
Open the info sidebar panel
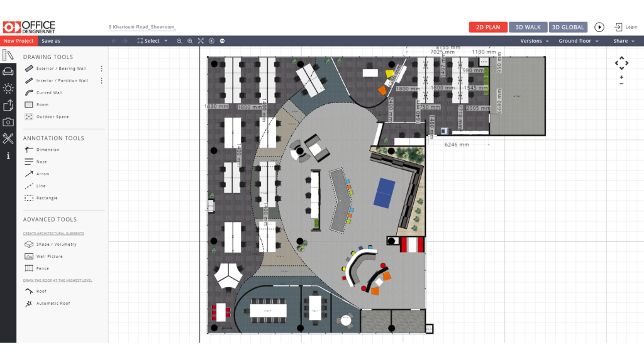[8, 156]
